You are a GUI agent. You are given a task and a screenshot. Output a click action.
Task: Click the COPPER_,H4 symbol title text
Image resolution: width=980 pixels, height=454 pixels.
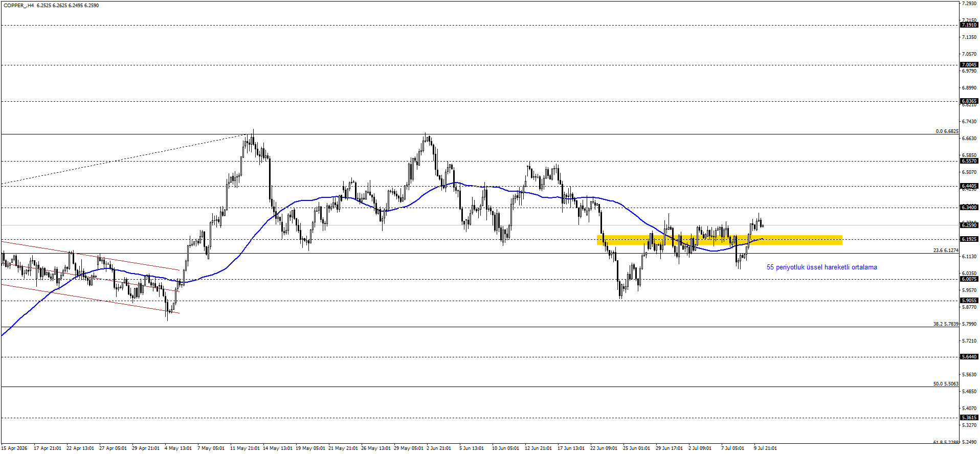click(18, 6)
